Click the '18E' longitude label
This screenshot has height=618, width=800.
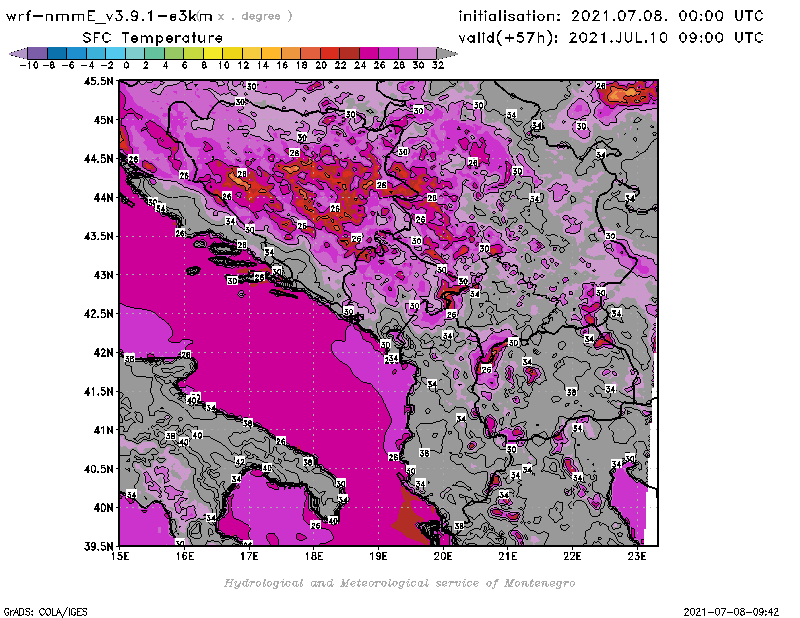click(314, 556)
